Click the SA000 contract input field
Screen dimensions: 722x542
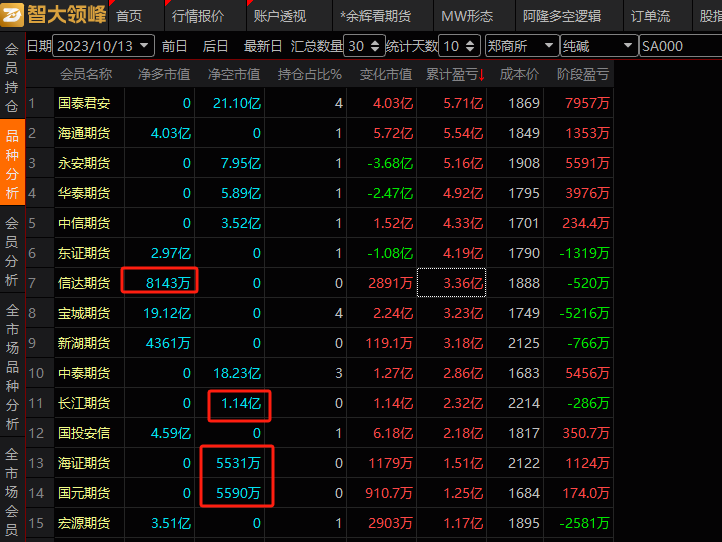pyautogui.click(x=681, y=46)
